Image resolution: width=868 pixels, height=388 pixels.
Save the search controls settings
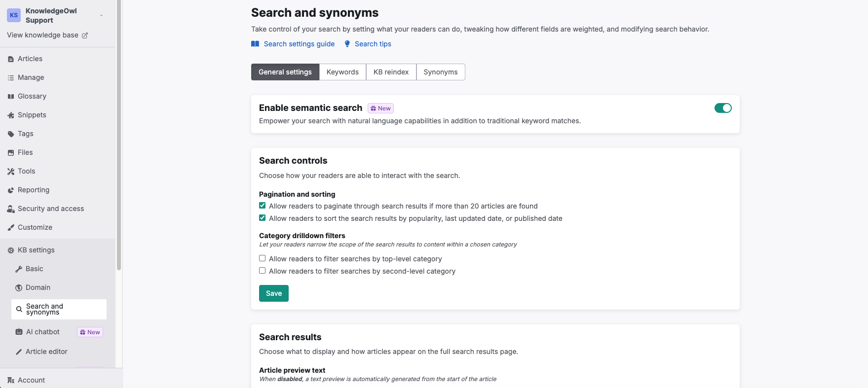pos(274,293)
